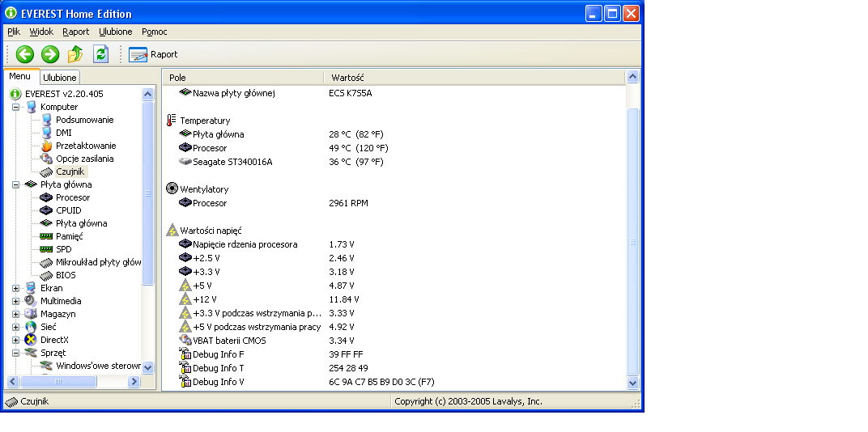Select Płyta główna child tree item
This screenshot has width=868, height=432.
(x=81, y=223)
